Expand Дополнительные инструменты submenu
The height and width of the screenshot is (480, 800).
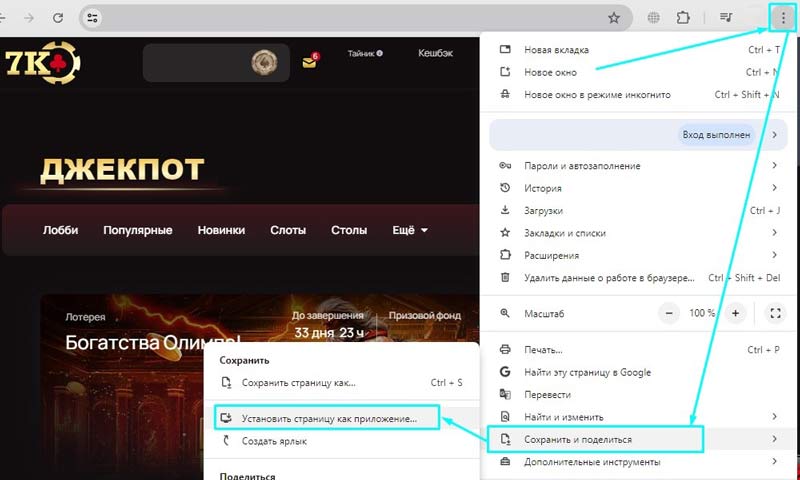click(638, 462)
